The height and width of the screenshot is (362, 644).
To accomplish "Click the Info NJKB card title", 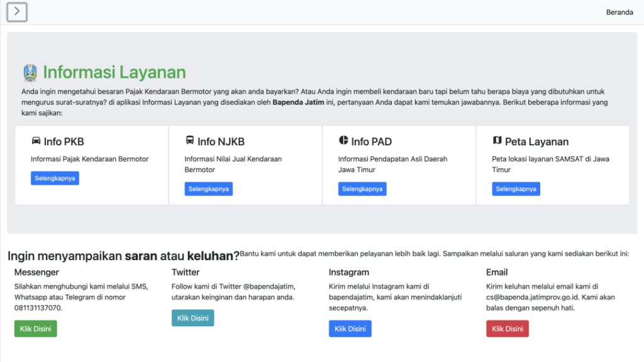I will (221, 142).
